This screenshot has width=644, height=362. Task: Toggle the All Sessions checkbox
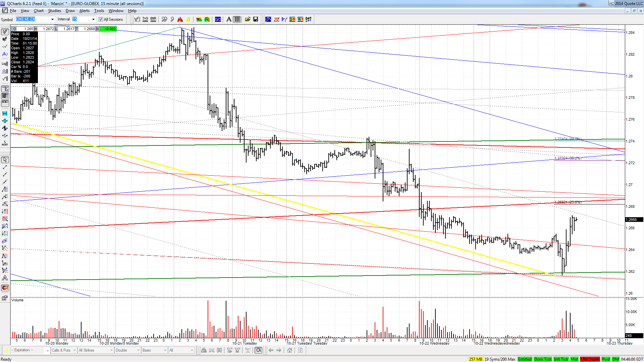tap(101, 19)
